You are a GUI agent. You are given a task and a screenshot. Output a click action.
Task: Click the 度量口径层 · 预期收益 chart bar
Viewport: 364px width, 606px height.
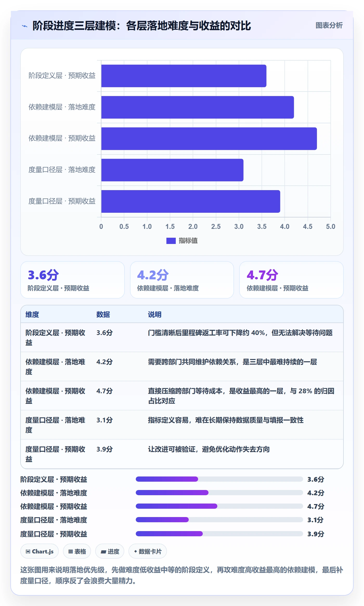click(191, 201)
